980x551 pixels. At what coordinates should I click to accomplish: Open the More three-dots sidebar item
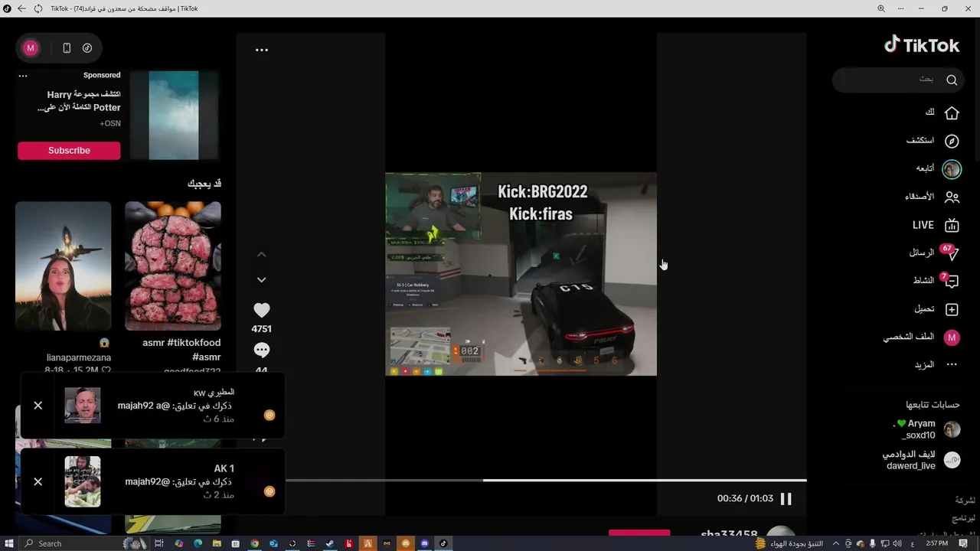coord(952,365)
